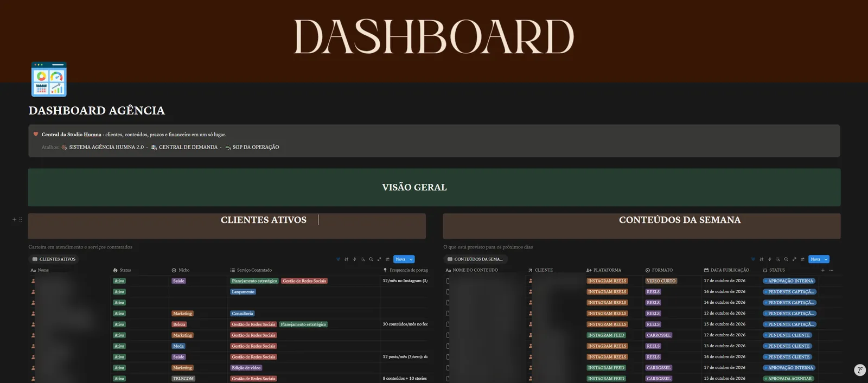The width and height of the screenshot is (868, 383).
Task: Click the '14 de outubro de 2026' date cell
Action: tap(725, 303)
